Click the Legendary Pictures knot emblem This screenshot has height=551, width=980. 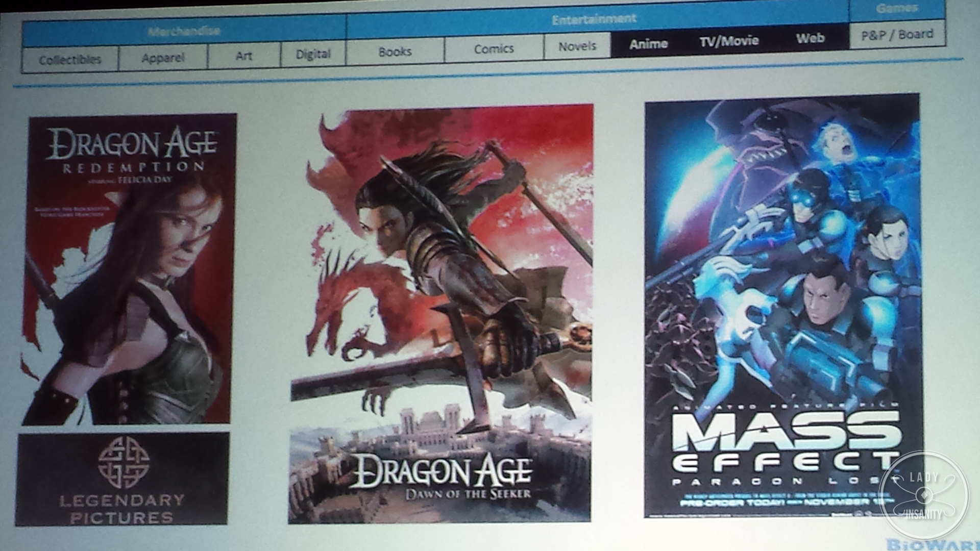click(124, 463)
